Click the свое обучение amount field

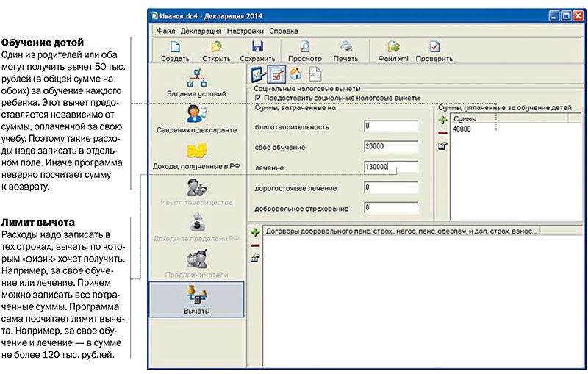click(x=390, y=146)
